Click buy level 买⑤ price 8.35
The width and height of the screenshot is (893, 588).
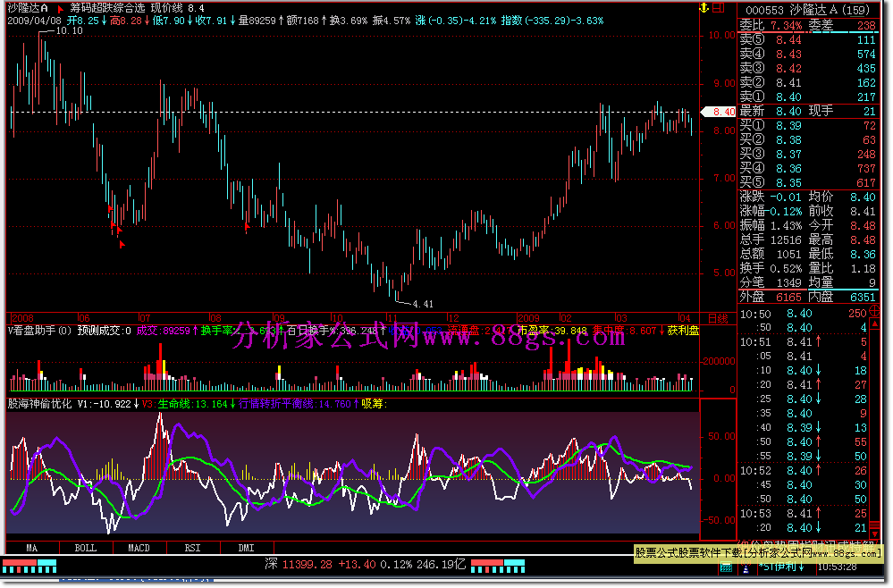(788, 183)
